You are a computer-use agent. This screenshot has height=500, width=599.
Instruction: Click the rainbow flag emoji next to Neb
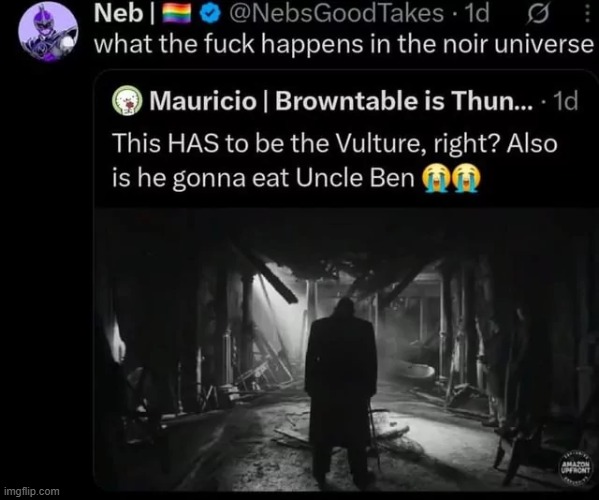(x=176, y=15)
